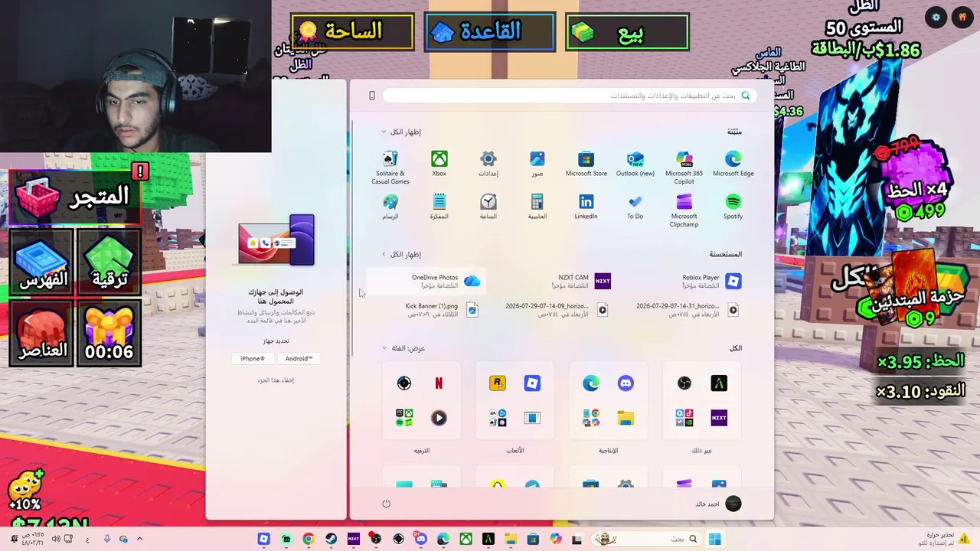Open the taskbar volume control

56,539
